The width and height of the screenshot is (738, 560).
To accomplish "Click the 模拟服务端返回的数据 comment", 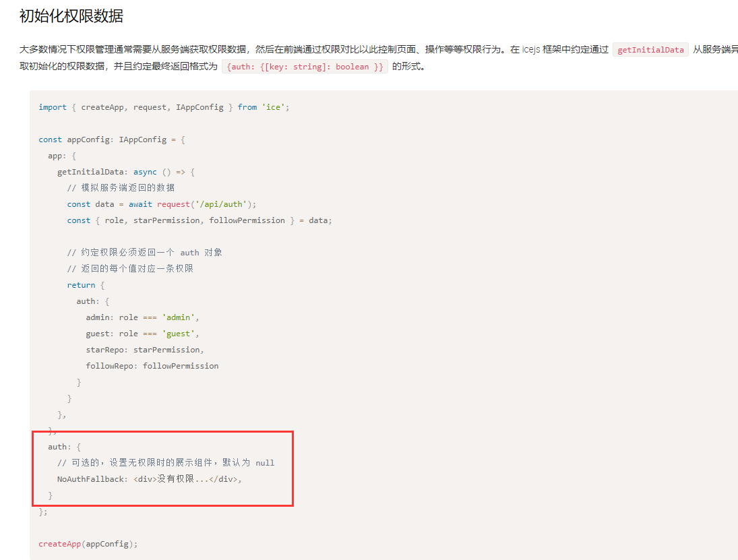I will pos(121,187).
